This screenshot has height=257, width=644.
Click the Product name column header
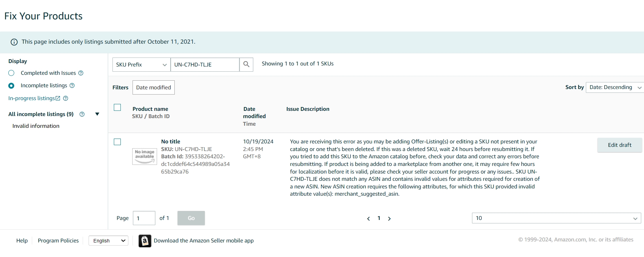tap(150, 109)
